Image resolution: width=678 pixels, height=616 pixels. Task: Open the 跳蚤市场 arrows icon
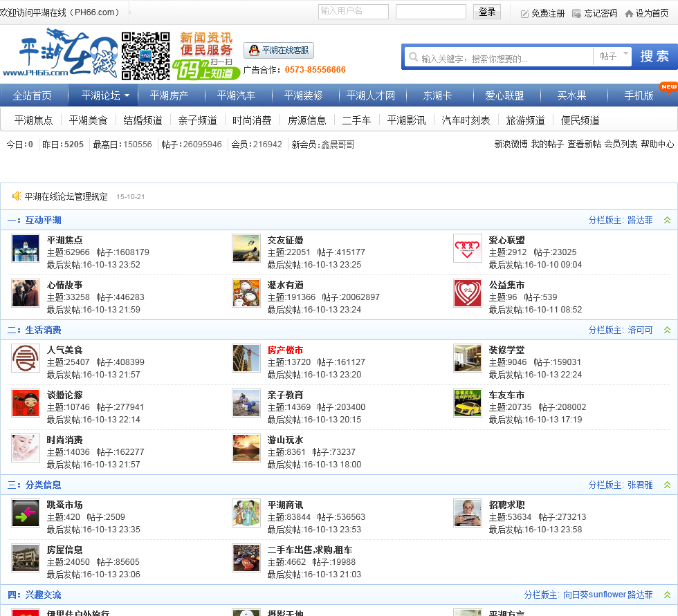[x=26, y=513]
